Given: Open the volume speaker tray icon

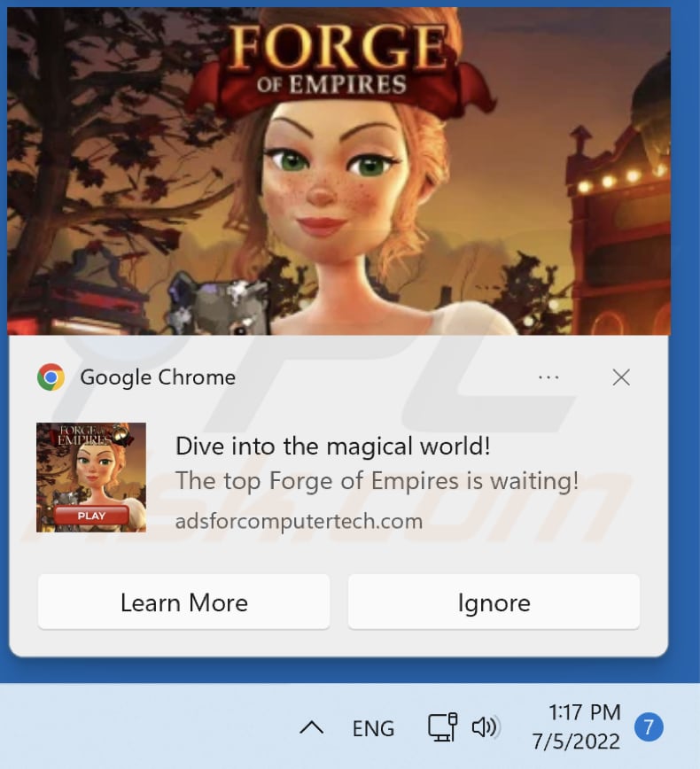Looking at the screenshot, I should (486, 726).
